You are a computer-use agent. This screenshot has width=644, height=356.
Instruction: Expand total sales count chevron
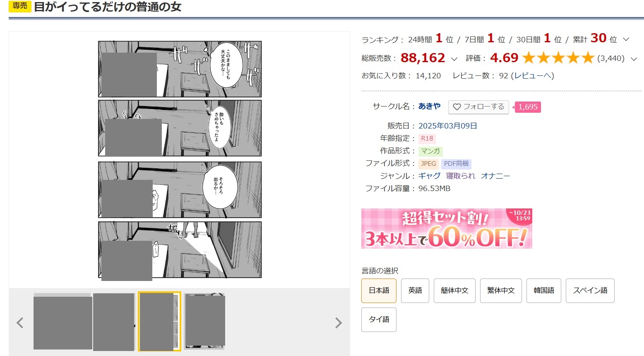454,59
